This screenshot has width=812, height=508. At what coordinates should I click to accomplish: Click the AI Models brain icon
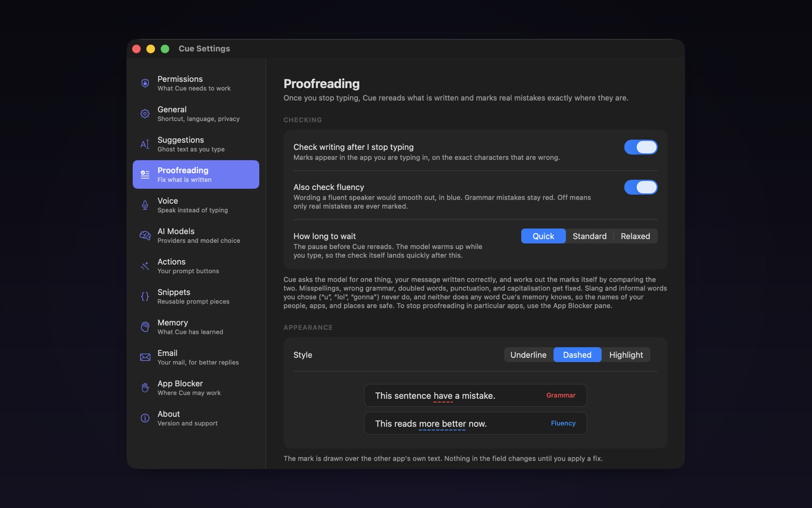[x=145, y=235]
